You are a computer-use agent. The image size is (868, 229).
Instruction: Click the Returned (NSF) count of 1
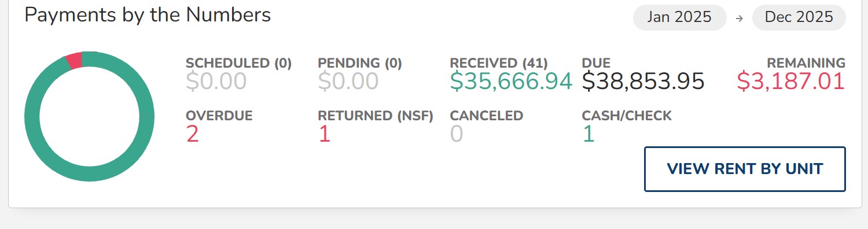click(324, 134)
